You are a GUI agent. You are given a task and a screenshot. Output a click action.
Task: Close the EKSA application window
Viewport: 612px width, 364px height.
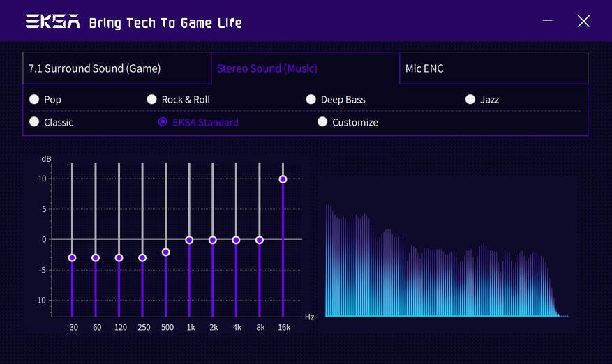pyautogui.click(x=583, y=21)
